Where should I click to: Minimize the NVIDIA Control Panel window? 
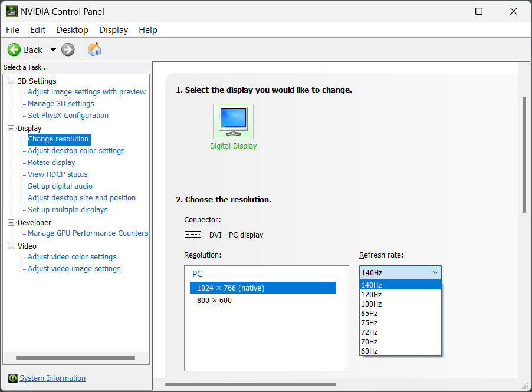(x=445, y=11)
